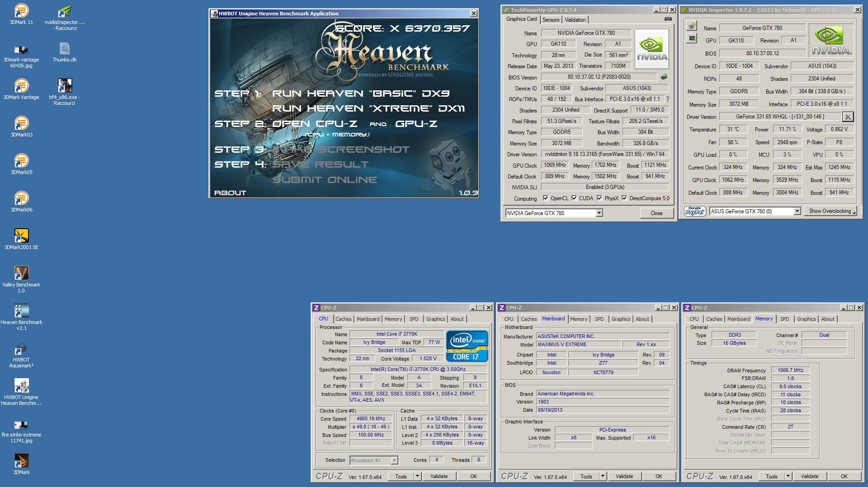Screen dimensions: 868x488
Task: Click Run Heaven "Xtreme" DX11 in HWBOT app
Action: tap(368, 108)
